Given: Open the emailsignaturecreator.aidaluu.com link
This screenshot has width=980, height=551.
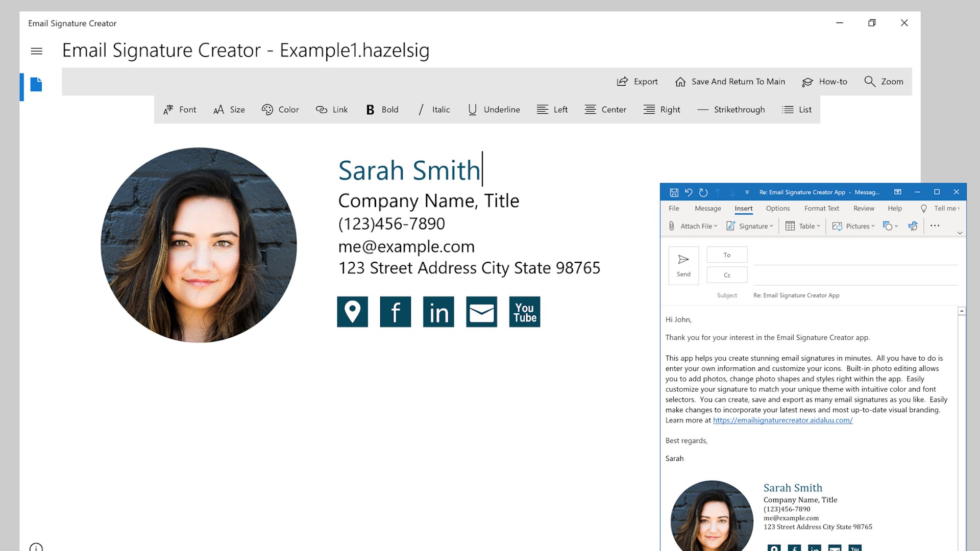Looking at the screenshot, I should 782,420.
